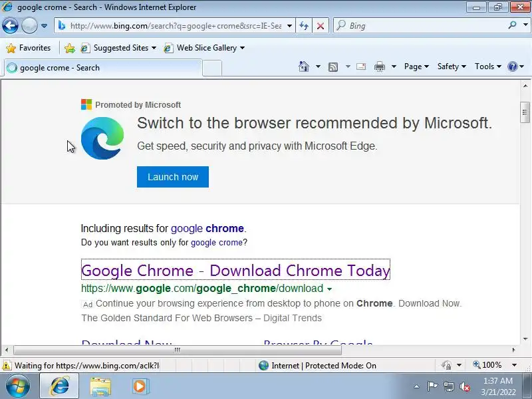
Task: Click the privacy report status icon
Action: click(x=446, y=365)
